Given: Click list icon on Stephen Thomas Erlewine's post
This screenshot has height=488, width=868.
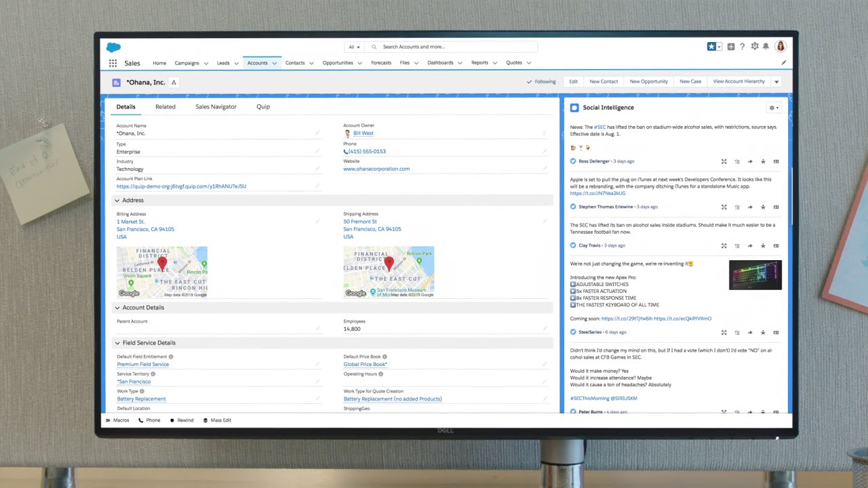Looking at the screenshot, I should tap(737, 207).
